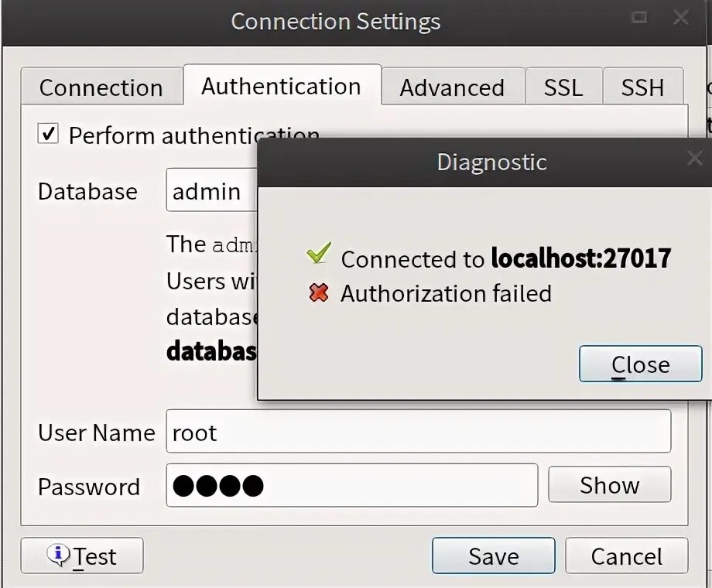
Task: Open the Advanced tab
Action: 453,87
